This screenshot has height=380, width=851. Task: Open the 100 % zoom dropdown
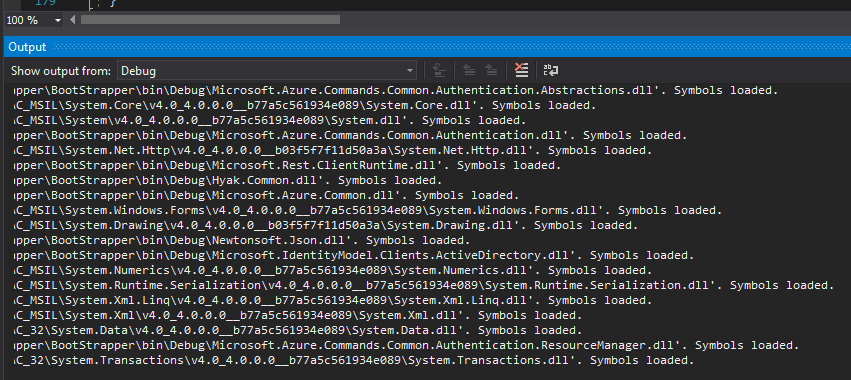[x=34, y=20]
